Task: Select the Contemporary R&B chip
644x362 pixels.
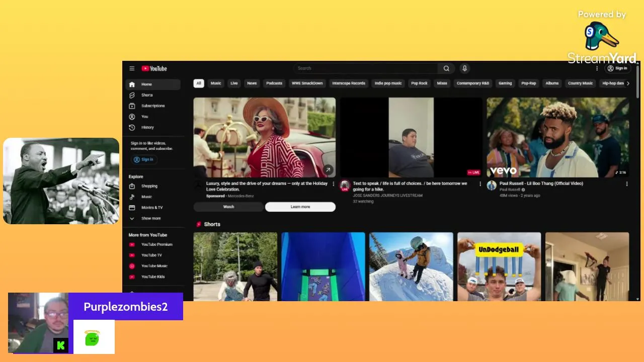Action: pyautogui.click(x=473, y=83)
